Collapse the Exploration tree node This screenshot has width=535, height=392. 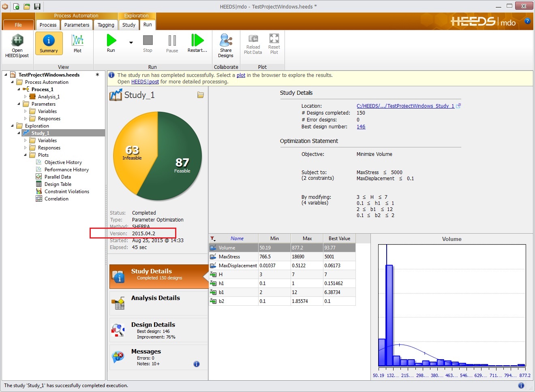pyautogui.click(x=12, y=126)
